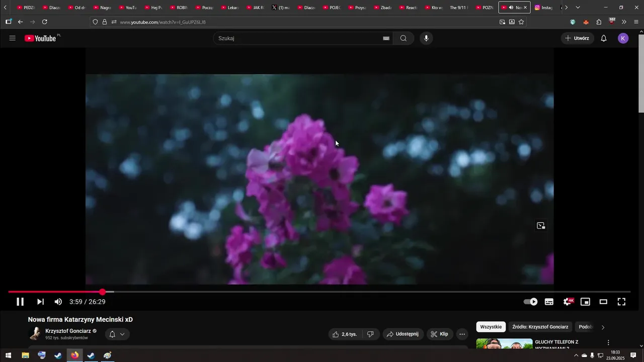
Task: Open Windows notification center
Action: click(633, 355)
